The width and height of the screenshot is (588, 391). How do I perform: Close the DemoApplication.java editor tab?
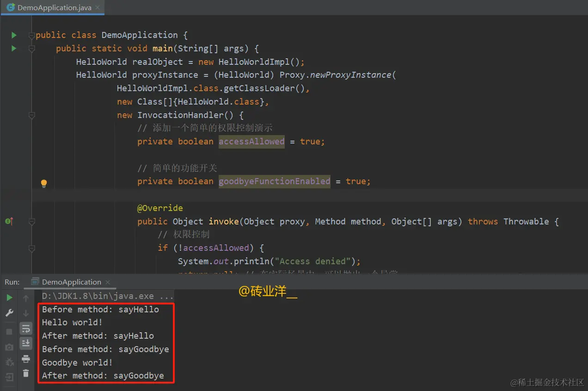coord(97,8)
